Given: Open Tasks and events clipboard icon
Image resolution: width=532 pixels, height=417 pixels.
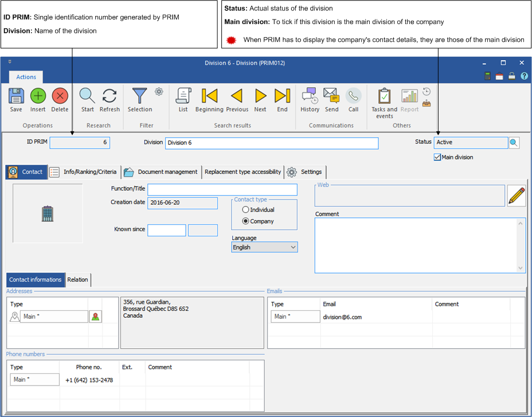Looking at the screenshot, I should pos(385,96).
